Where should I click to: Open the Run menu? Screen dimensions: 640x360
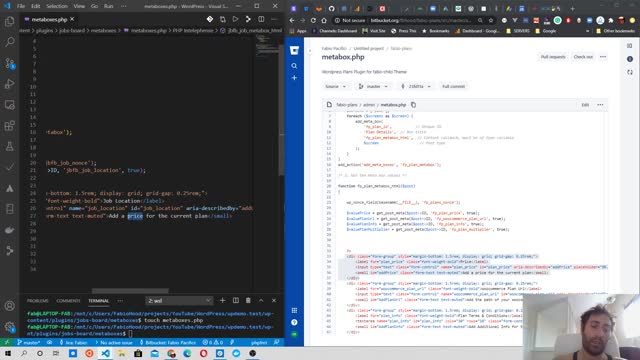point(108,6)
